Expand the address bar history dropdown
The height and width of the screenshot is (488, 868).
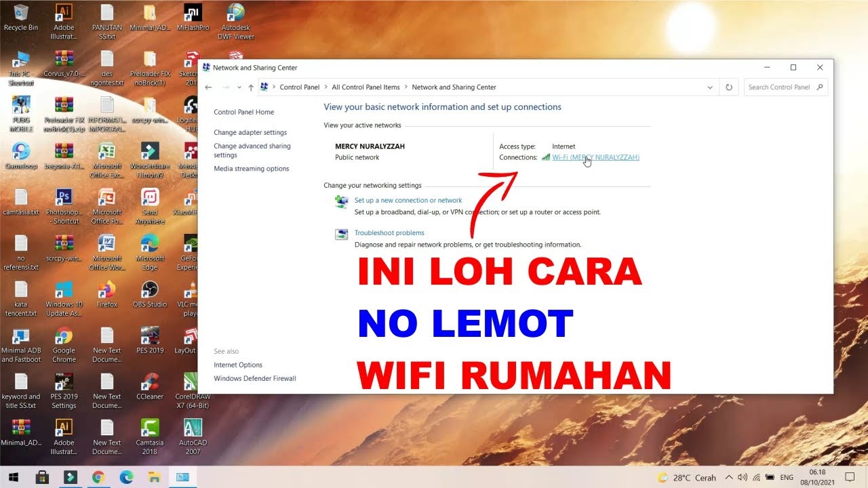(710, 87)
